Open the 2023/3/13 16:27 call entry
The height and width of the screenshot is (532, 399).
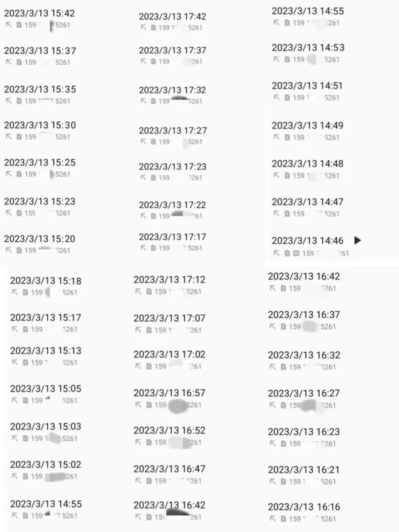(x=303, y=393)
